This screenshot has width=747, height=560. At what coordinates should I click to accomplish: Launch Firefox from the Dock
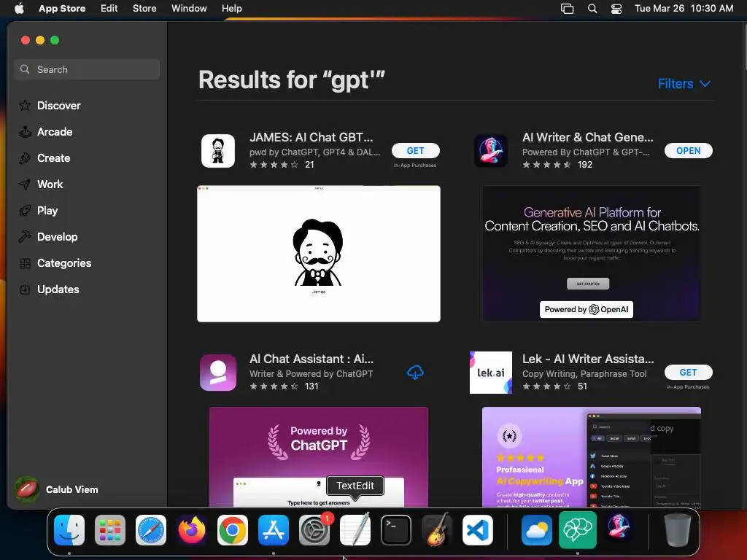pyautogui.click(x=192, y=529)
